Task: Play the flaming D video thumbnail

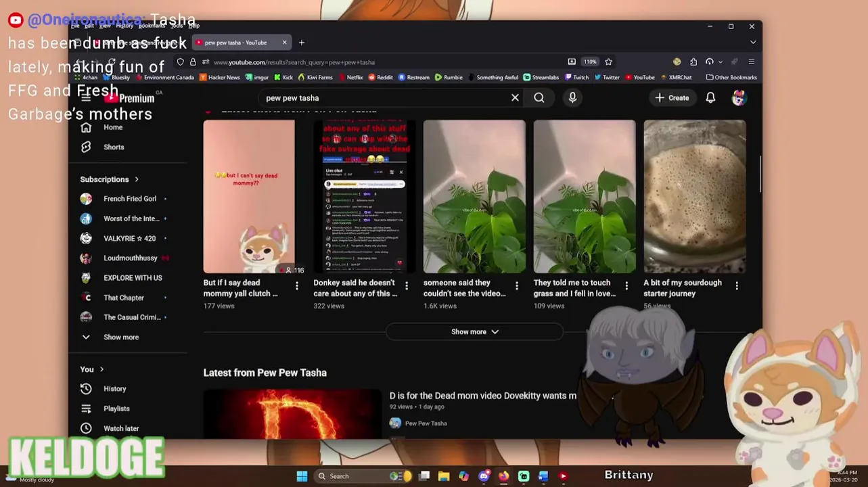Action: (x=292, y=414)
